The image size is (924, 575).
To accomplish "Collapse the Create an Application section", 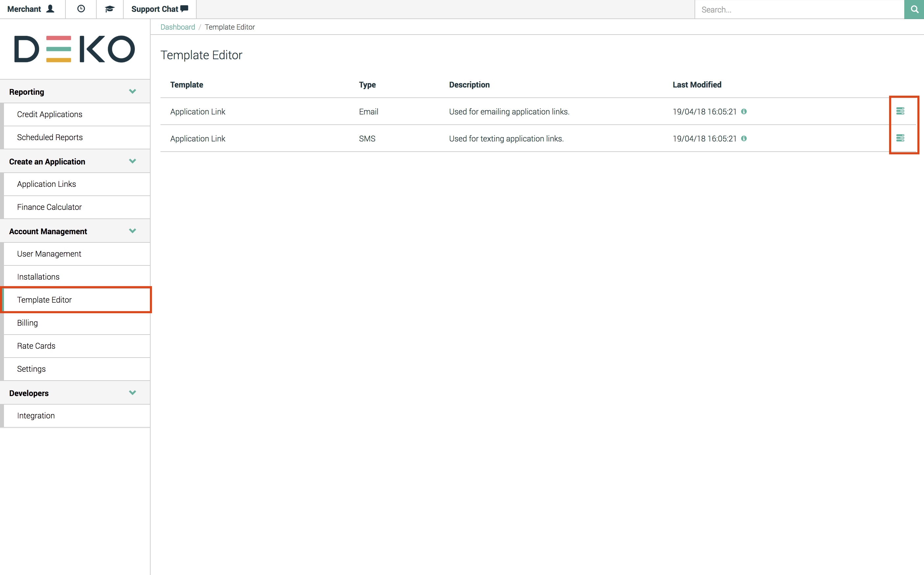I will [132, 161].
